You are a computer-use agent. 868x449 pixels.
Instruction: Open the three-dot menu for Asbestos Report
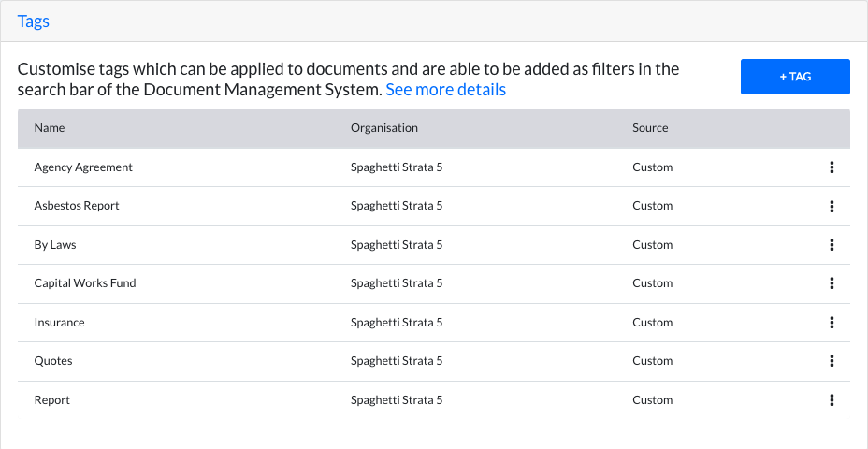pos(832,206)
